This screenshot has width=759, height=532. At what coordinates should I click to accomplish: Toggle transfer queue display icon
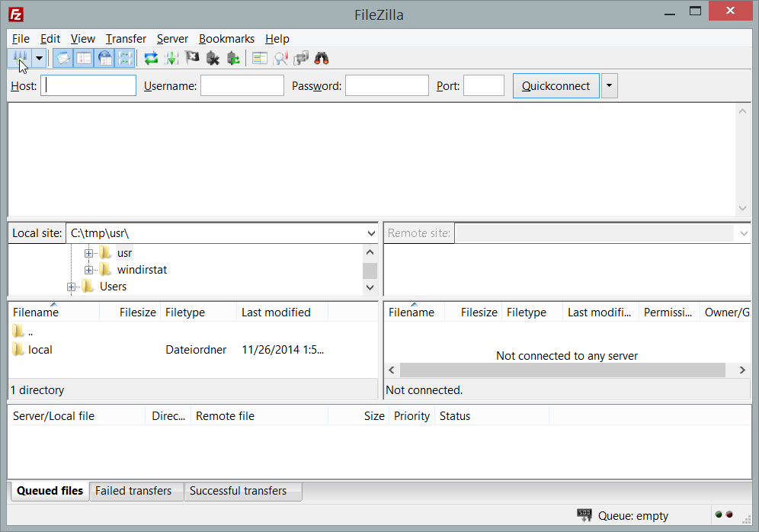tap(125, 58)
